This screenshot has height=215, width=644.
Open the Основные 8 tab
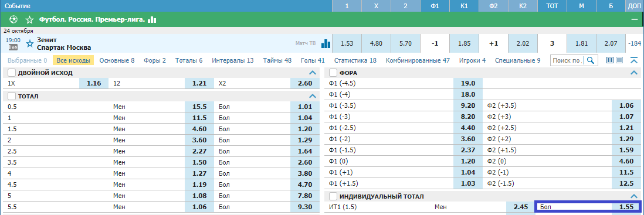(117, 60)
